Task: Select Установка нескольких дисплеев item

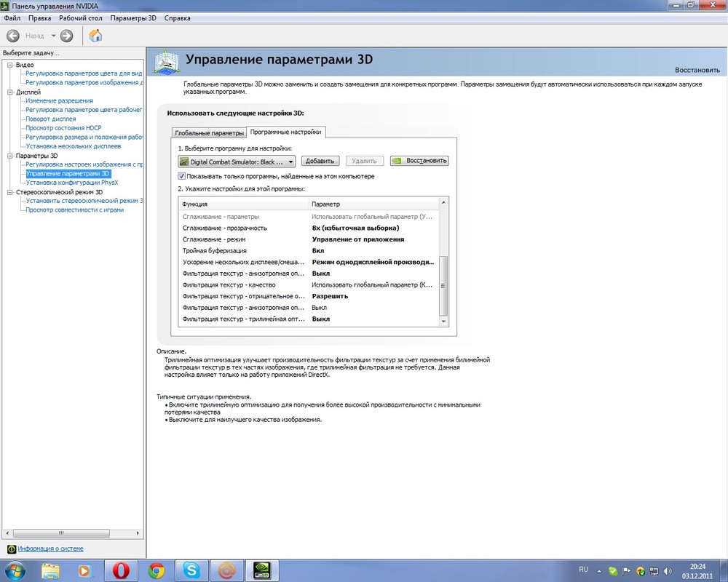Action: click(74, 146)
